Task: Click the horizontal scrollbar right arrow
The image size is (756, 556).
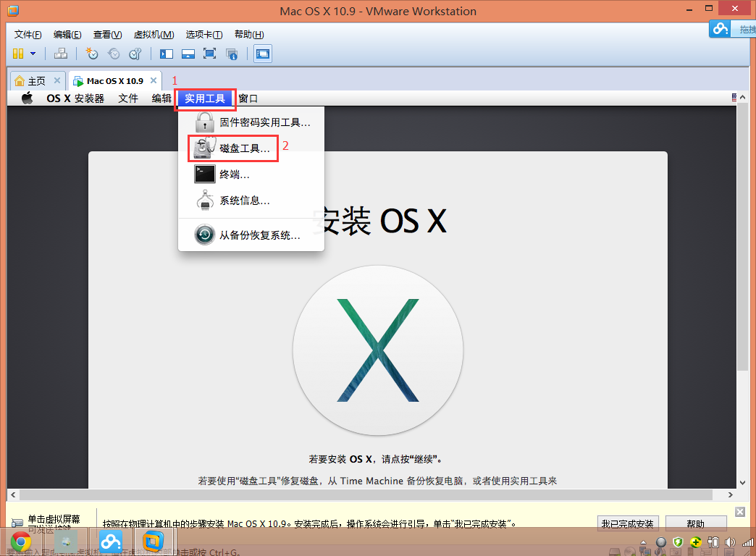Action: coord(731,494)
